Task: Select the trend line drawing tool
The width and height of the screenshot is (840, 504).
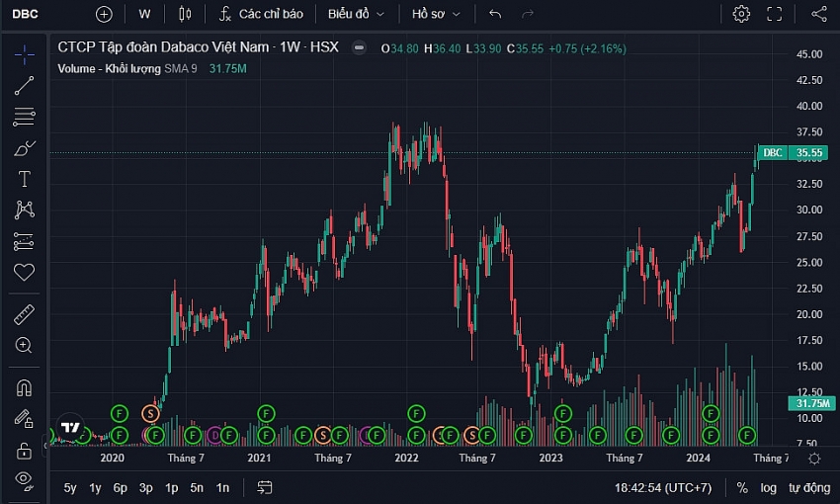Action: click(x=25, y=86)
